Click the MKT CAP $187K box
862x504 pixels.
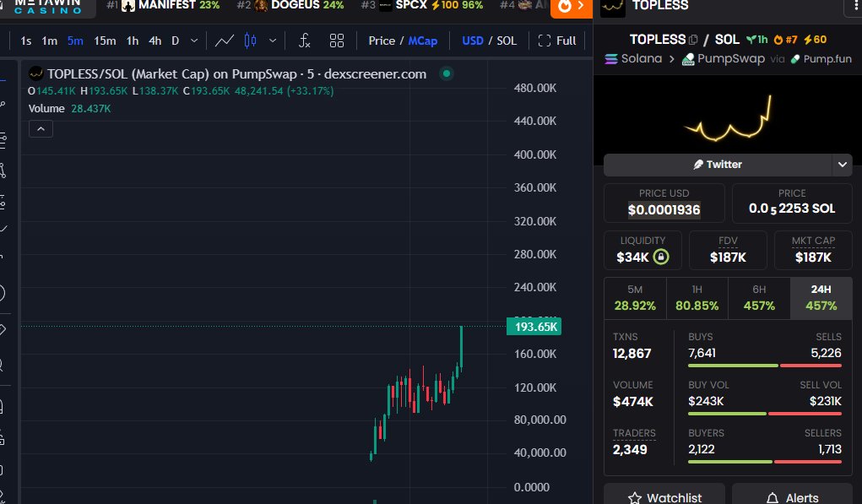(813, 250)
